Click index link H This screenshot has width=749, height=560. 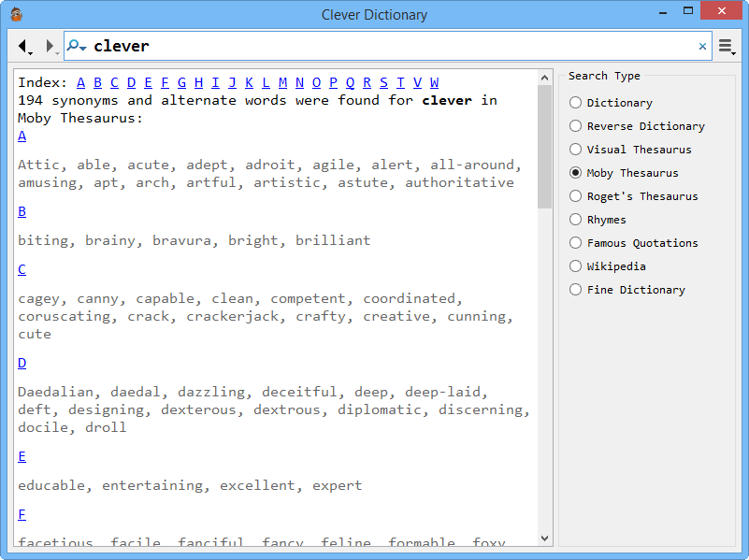199,82
